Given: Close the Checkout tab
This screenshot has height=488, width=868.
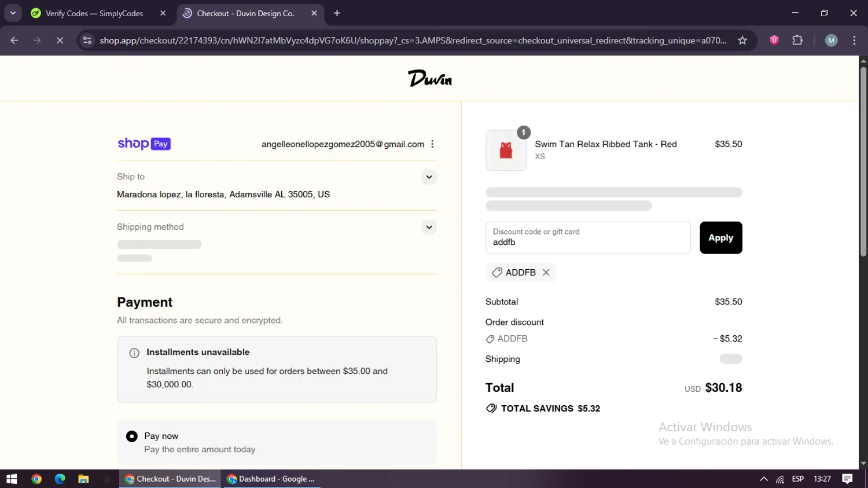Looking at the screenshot, I should pos(314,13).
